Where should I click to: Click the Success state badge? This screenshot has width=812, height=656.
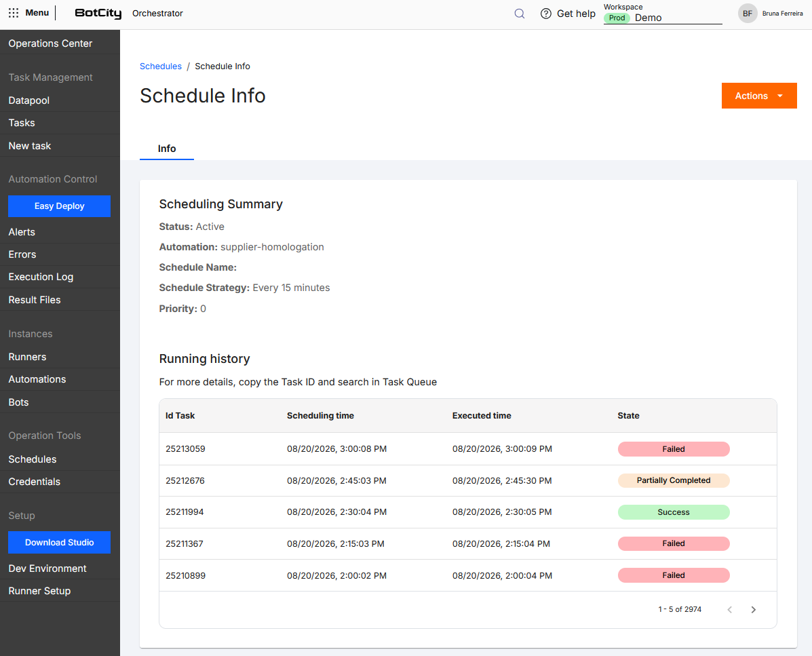(x=674, y=512)
